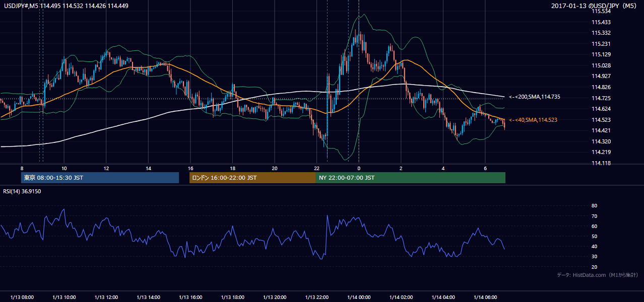Click price axis label 115.433
This screenshot has height=302, width=644.
click(x=601, y=22)
